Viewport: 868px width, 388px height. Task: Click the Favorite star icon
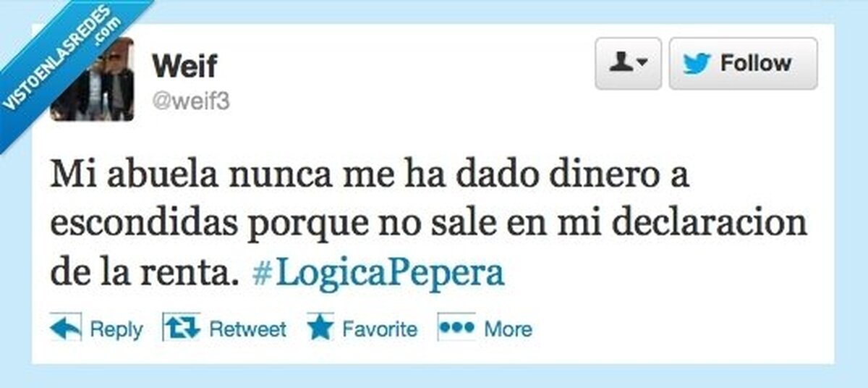pyautogui.click(x=320, y=327)
